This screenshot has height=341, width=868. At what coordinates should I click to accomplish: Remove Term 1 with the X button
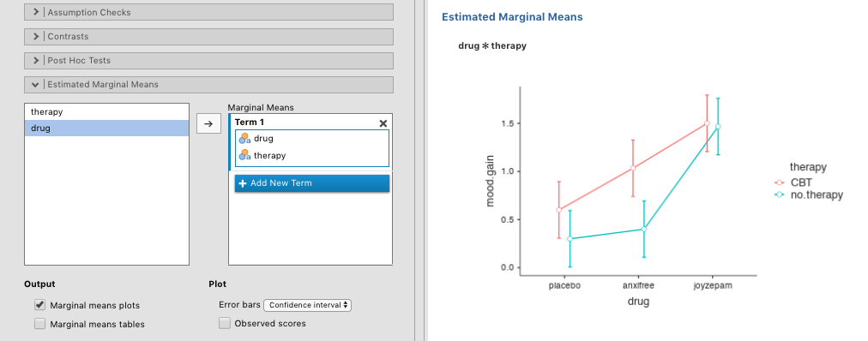[383, 123]
